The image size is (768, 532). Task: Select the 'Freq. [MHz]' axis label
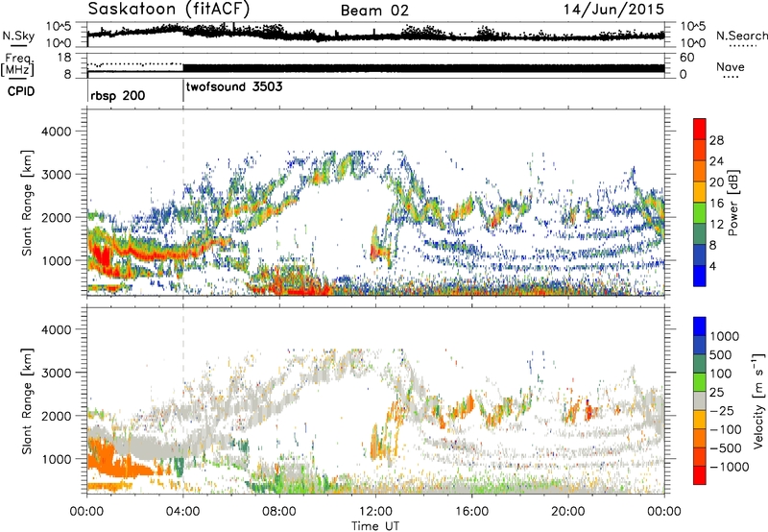17,64
